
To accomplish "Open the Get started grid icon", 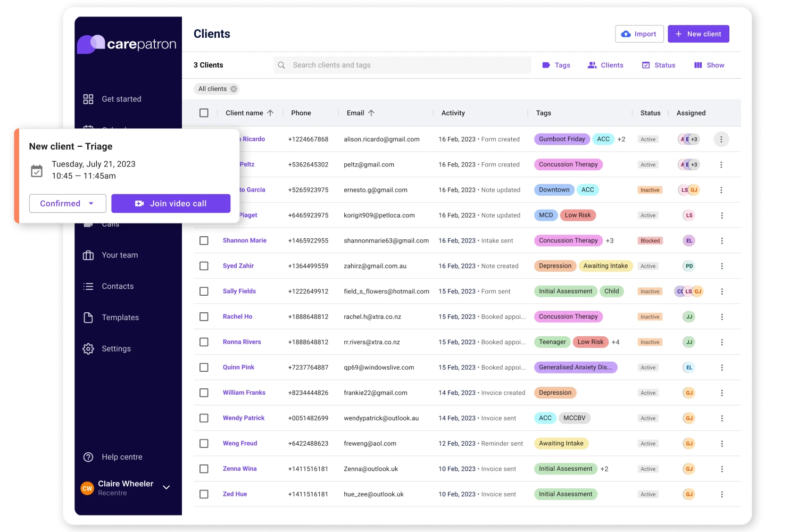I will pyautogui.click(x=88, y=98).
